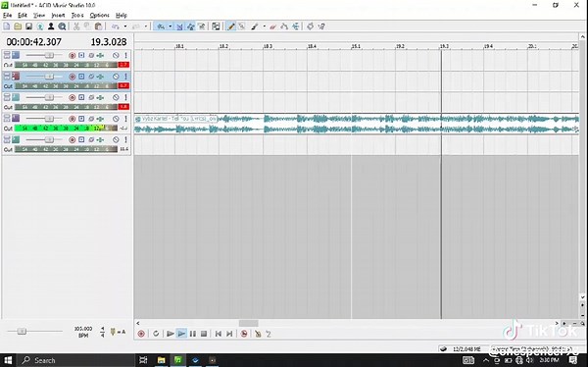Open the Redo history dropdown arrow

pyautogui.click(x=145, y=26)
